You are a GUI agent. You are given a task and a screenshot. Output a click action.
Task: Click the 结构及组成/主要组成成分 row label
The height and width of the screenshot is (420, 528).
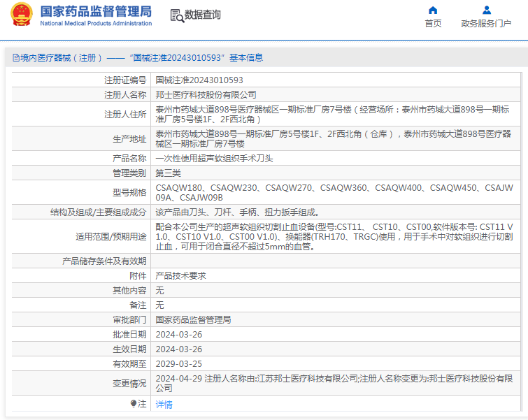(99, 212)
